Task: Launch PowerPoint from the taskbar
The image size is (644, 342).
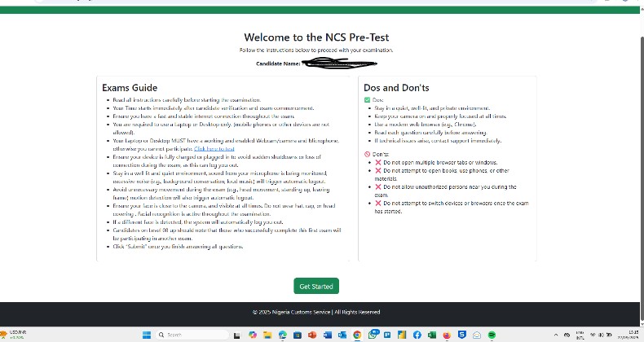Action: pyautogui.click(x=312, y=335)
